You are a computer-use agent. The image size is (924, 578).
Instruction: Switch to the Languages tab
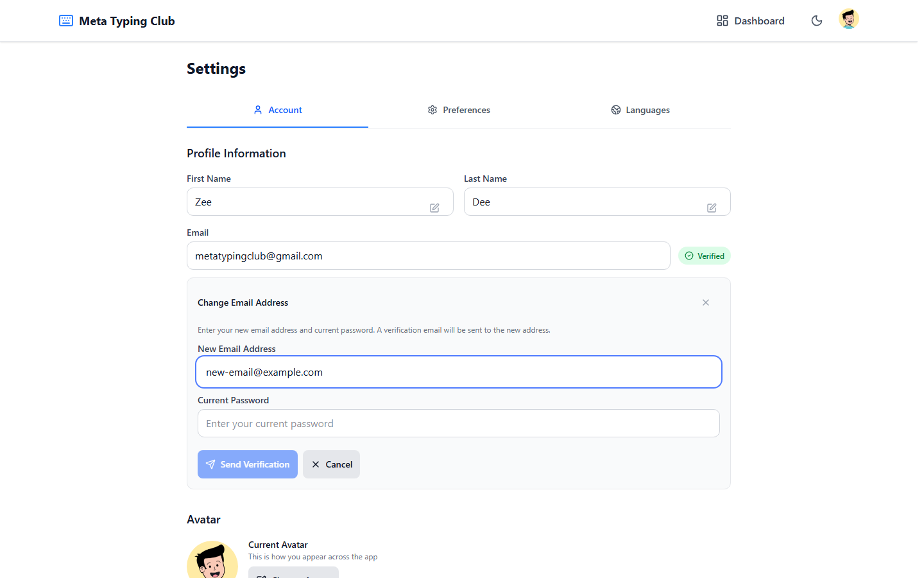point(640,110)
